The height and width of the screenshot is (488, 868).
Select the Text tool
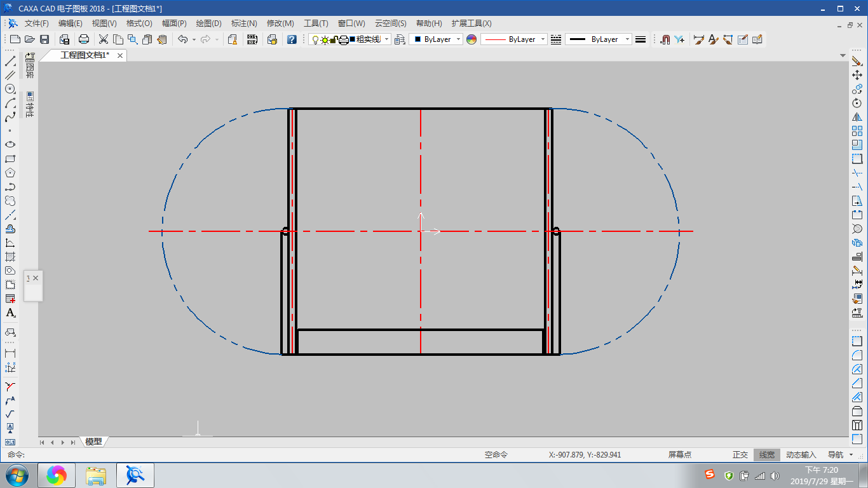point(10,313)
